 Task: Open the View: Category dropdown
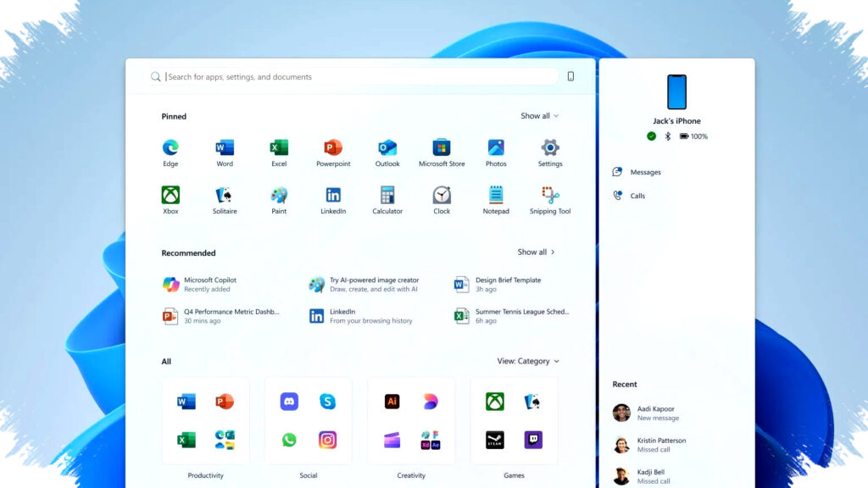[x=528, y=361]
